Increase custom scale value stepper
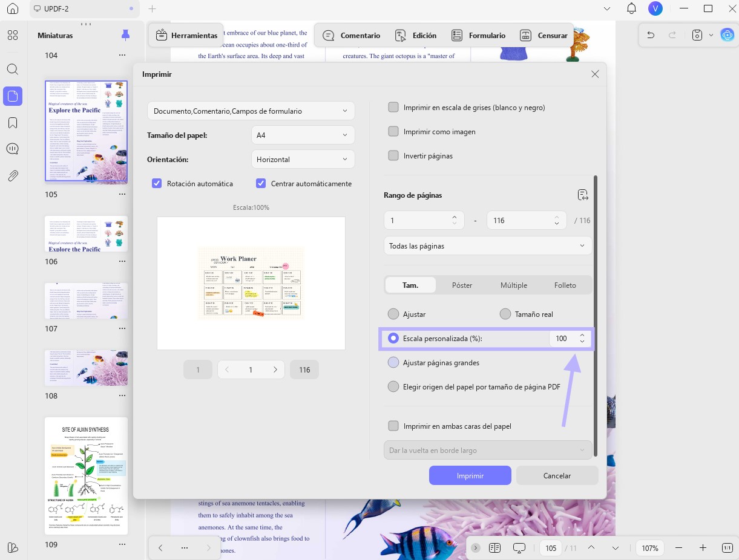This screenshot has height=560, width=739. [x=582, y=334]
